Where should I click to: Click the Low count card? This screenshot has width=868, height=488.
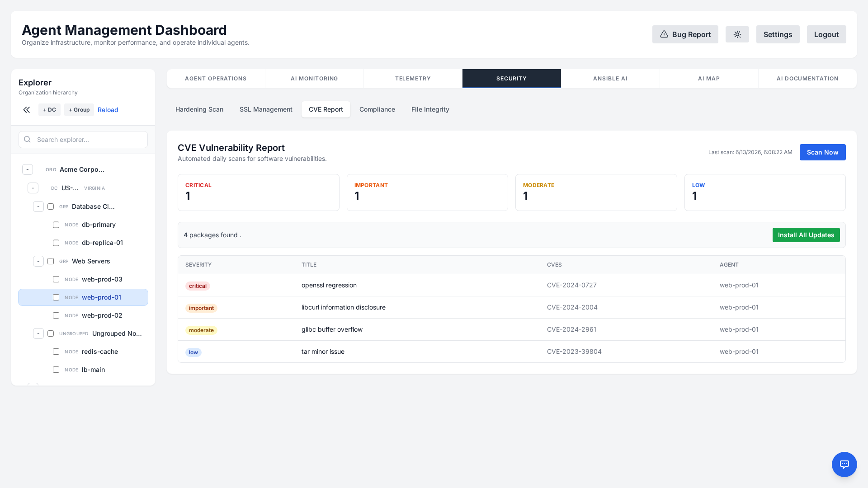point(765,192)
